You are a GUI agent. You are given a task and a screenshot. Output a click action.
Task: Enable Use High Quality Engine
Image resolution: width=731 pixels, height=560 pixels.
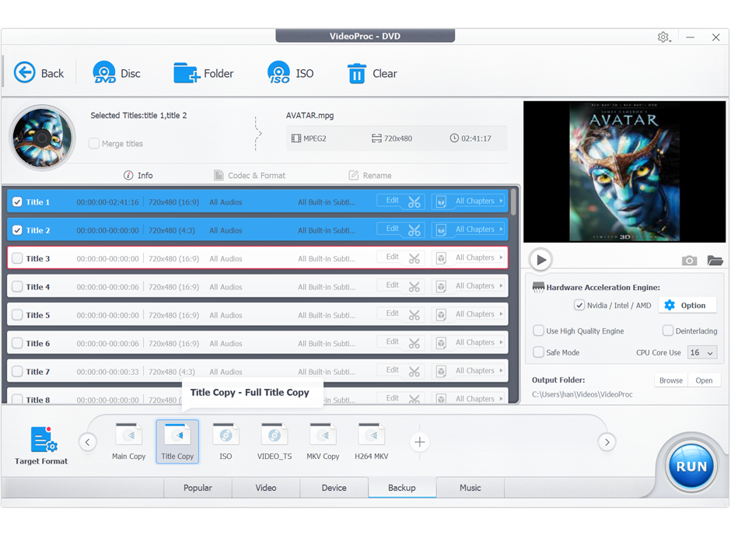pos(538,331)
